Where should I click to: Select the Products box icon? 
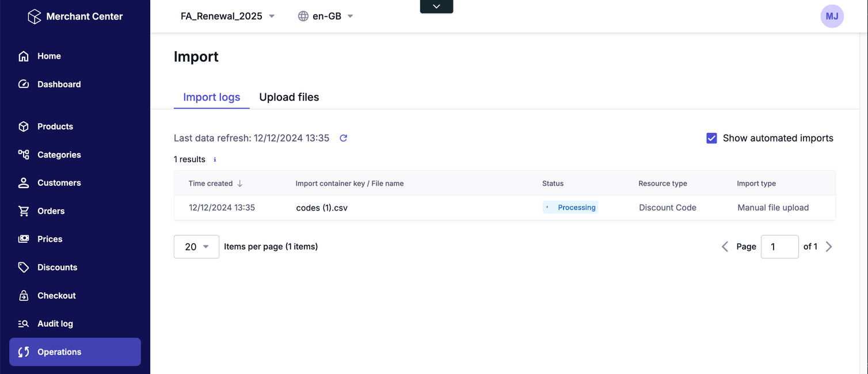(24, 127)
